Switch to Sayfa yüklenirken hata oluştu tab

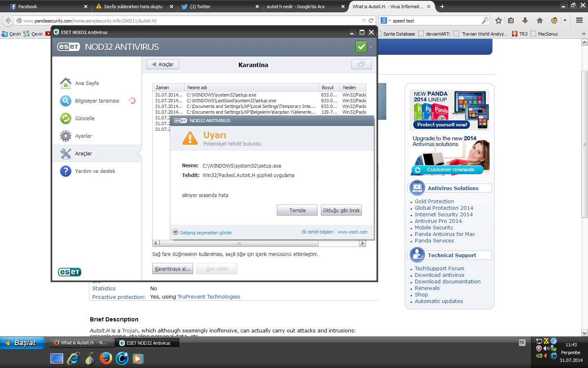point(134,7)
